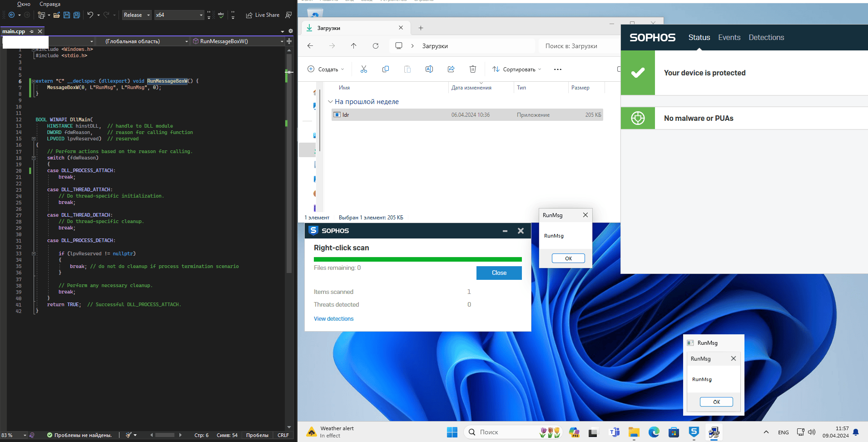Add a new Explorer tab with plus
Screen dimensions: 868x442
click(x=421, y=28)
